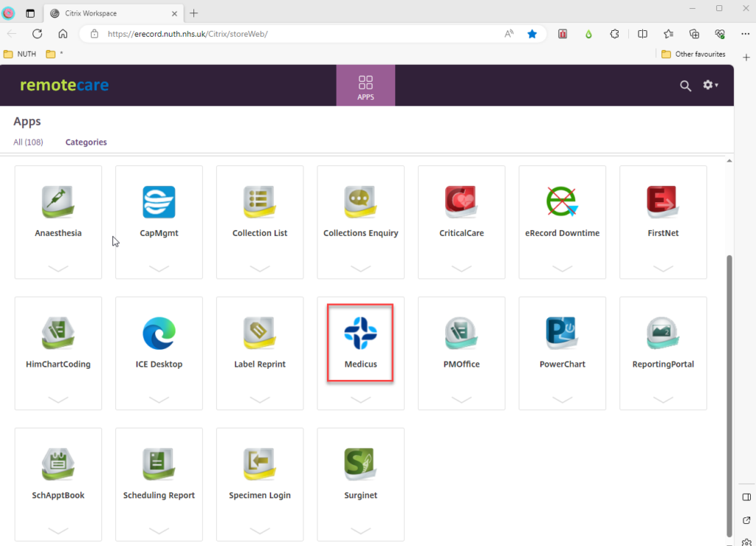The image size is (756, 546).
Task: Click the remotecare logo
Action: (x=64, y=85)
